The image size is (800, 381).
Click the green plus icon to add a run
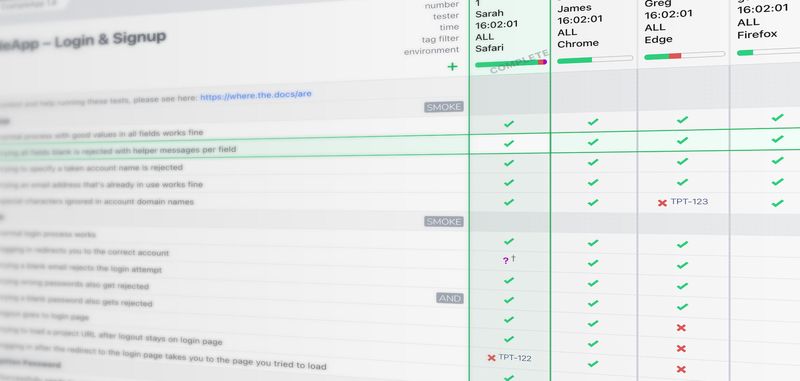[x=452, y=67]
